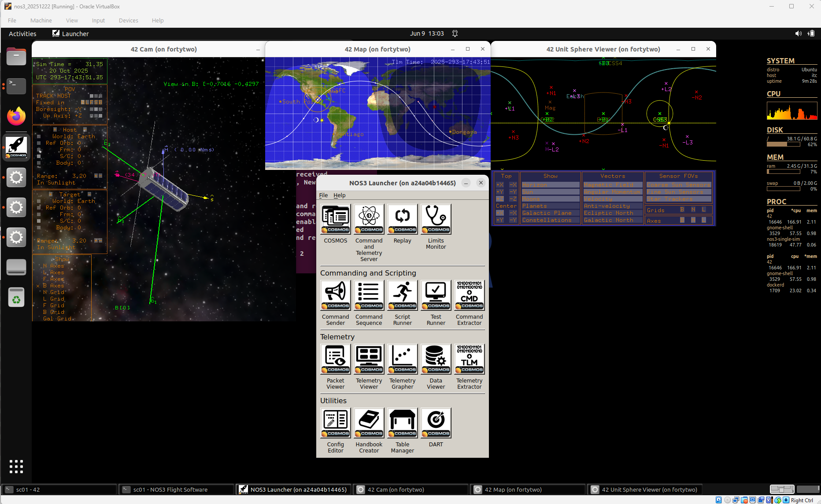
Task: Toggle Ecliptic North vector
Action: pos(613,213)
